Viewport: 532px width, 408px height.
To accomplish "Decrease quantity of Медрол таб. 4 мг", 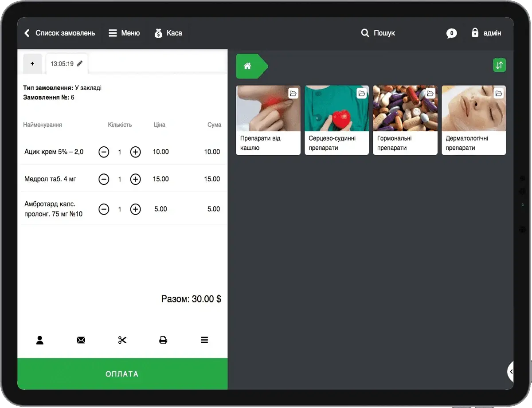I will [104, 179].
